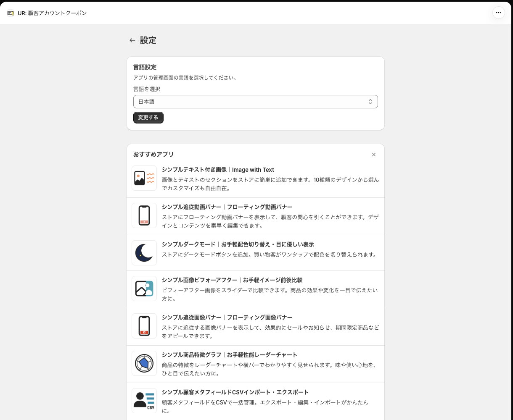Click the 設定 page title
The width and height of the screenshot is (513, 420).
(148, 40)
